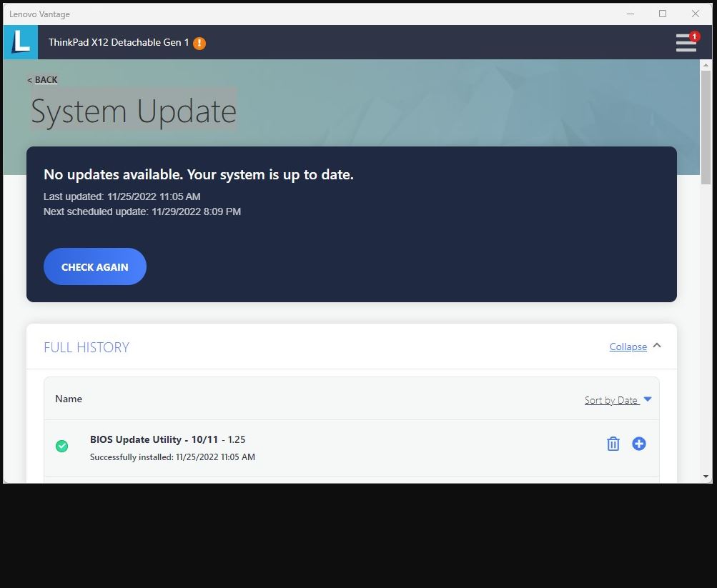Click 'Next scheduled update: 11/29/2022 8:09 PM' text
The height and width of the screenshot is (588, 717).
pyautogui.click(x=142, y=211)
